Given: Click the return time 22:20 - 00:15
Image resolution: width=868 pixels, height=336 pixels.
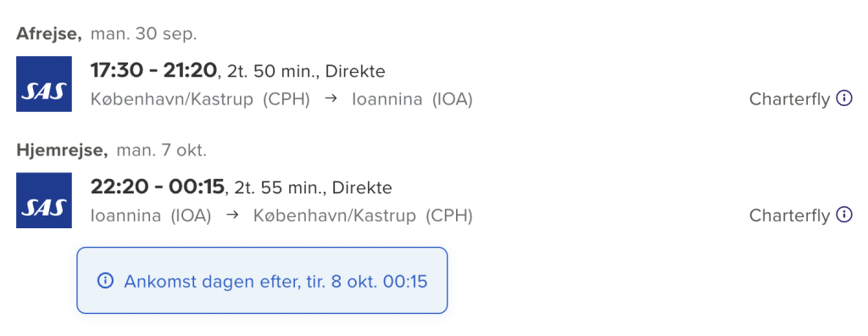Looking at the screenshot, I should point(157,187).
